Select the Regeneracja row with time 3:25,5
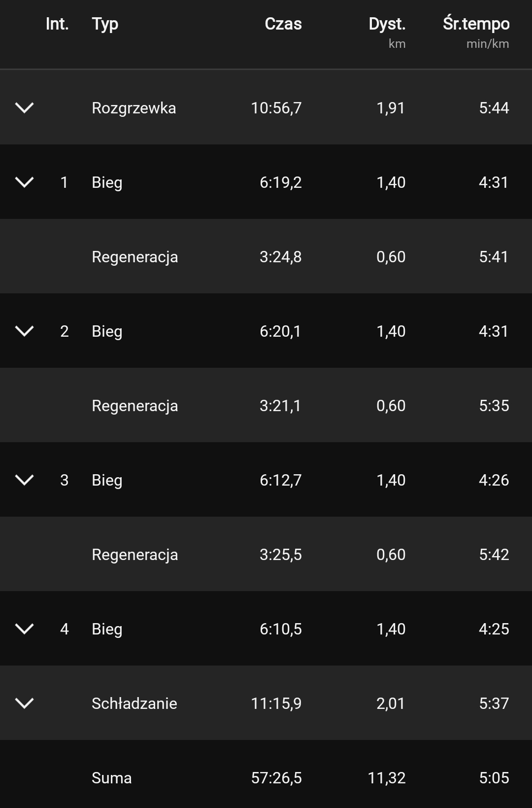The width and height of the screenshot is (532, 808). pos(134,555)
